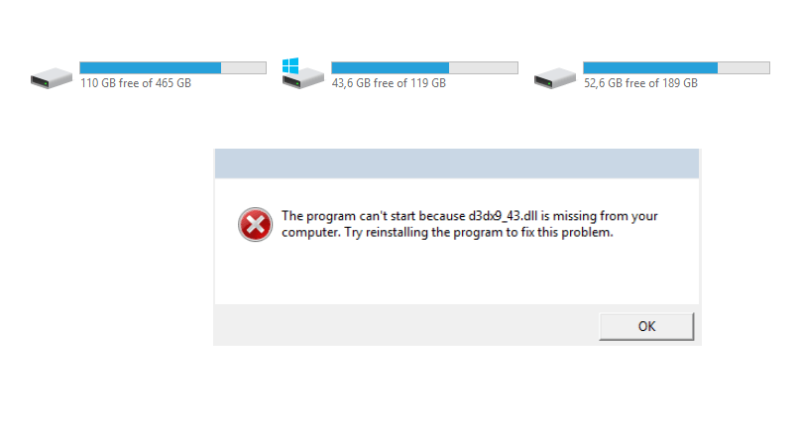Viewport: 800px width, 437px height.
Task: Click the '43,6 GB free of 119 GB' label
Action: pos(389,83)
